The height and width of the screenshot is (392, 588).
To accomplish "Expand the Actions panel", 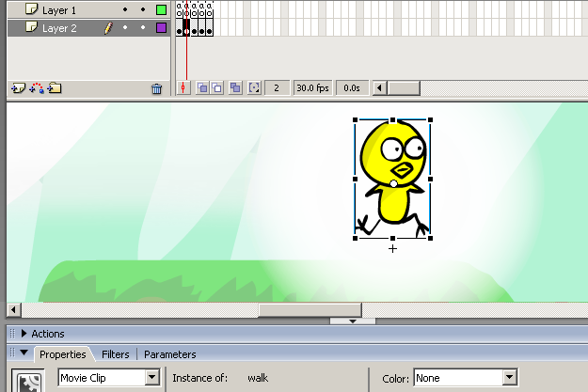I will (x=24, y=334).
